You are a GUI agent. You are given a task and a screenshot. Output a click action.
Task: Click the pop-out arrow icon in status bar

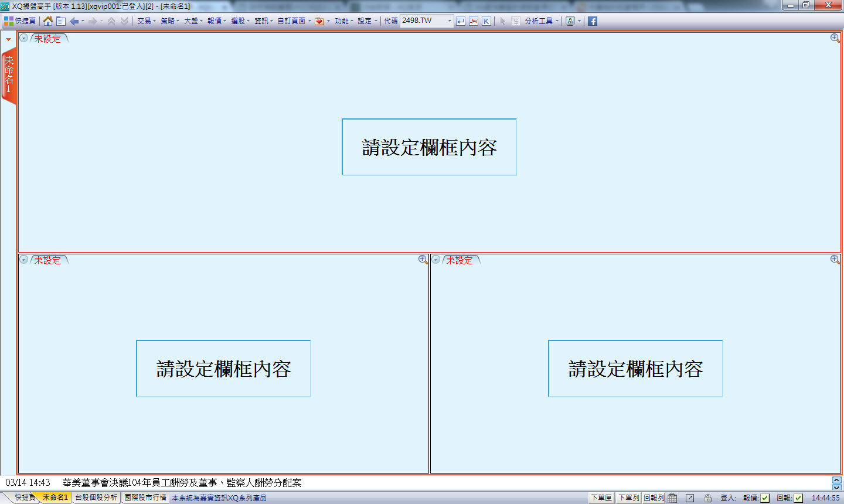click(690, 498)
